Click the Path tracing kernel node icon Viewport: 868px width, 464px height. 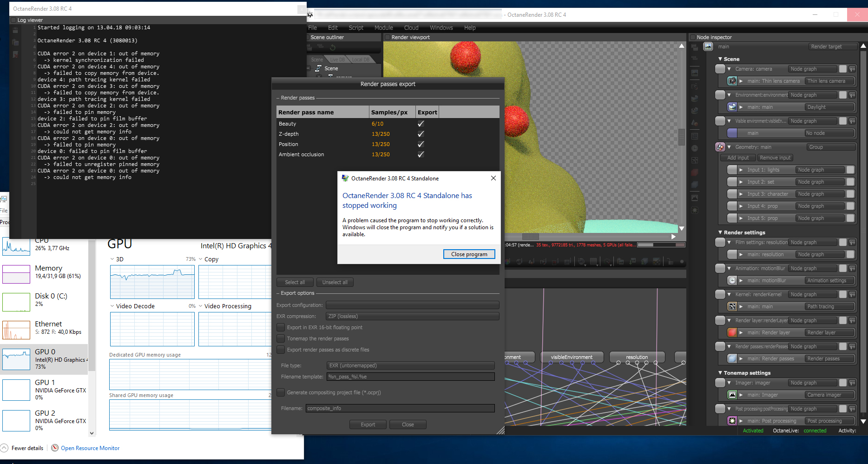coord(732,306)
